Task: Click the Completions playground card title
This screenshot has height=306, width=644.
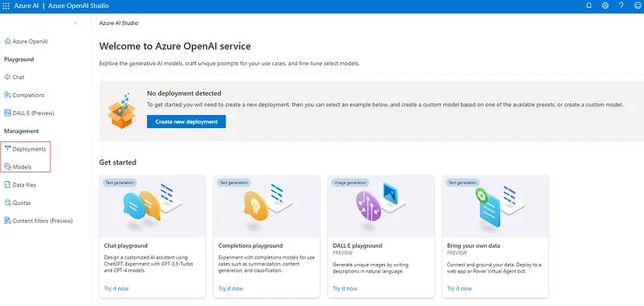Action: click(x=250, y=245)
